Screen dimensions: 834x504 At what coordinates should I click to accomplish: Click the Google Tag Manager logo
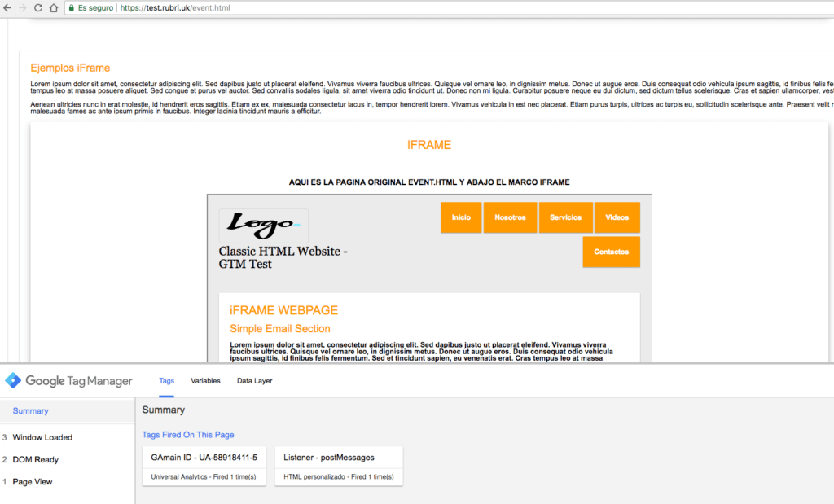[x=14, y=380]
